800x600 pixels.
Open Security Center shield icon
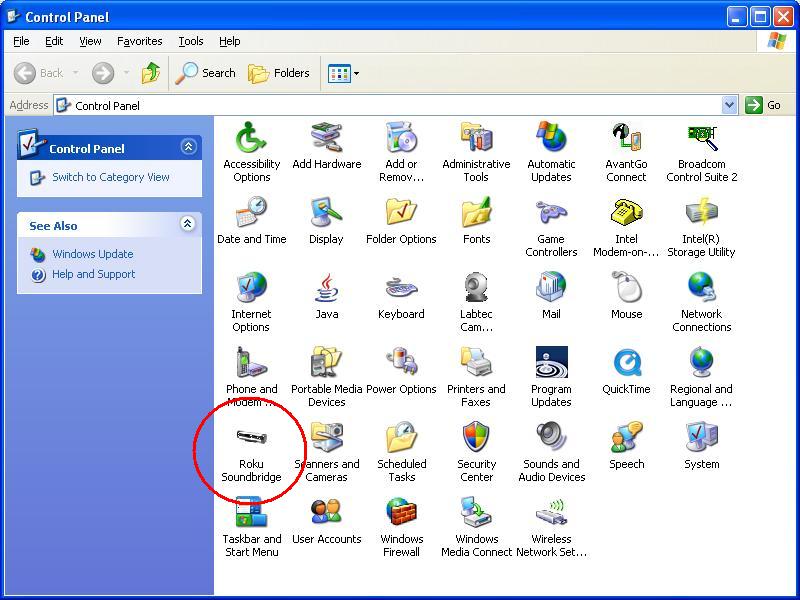click(476, 437)
